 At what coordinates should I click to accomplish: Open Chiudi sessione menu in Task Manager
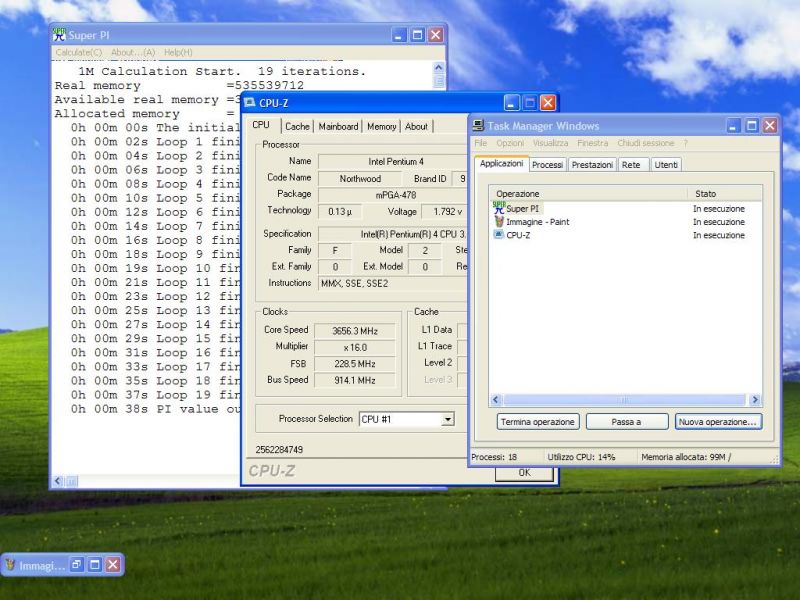coord(645,143)
